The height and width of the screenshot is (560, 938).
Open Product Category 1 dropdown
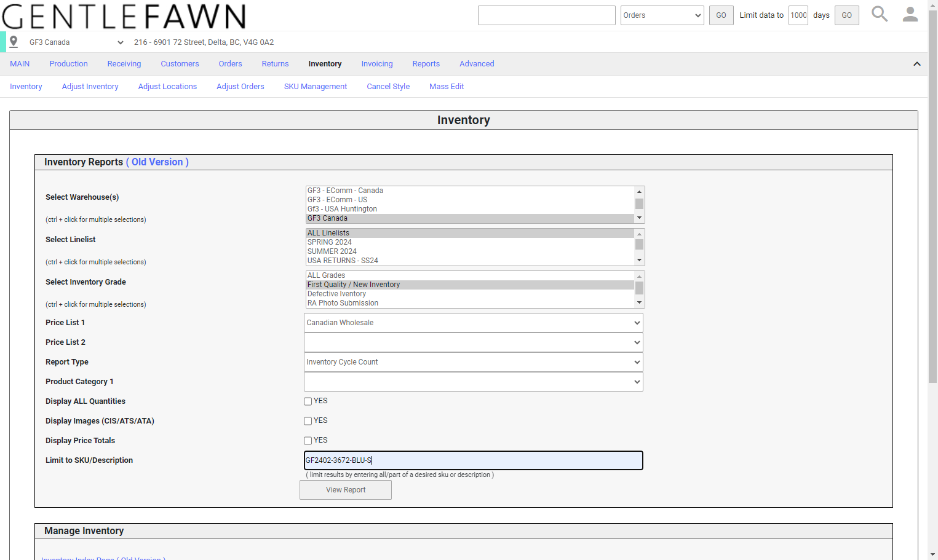(x=474, y=382)
